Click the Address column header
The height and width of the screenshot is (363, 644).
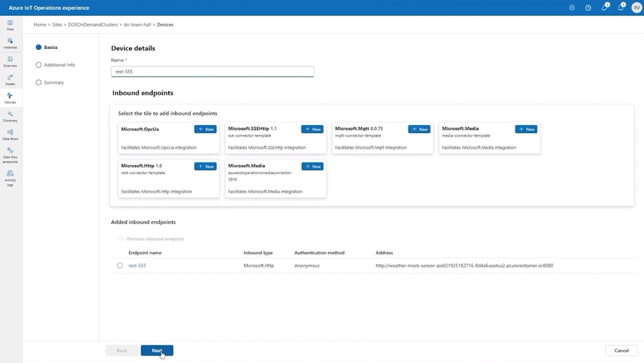coord(384,253)
